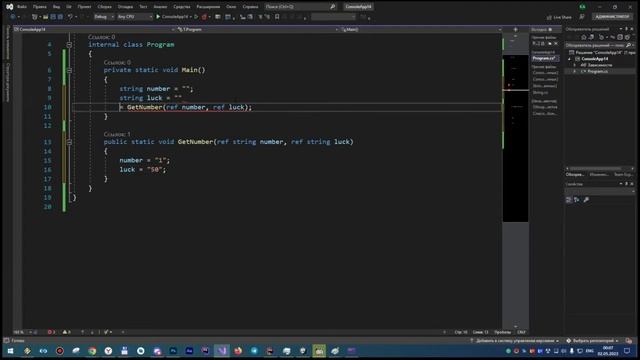The image size is (640, 360).
Task: Open Chrome from the taskbar
Action: pos(92,351)
